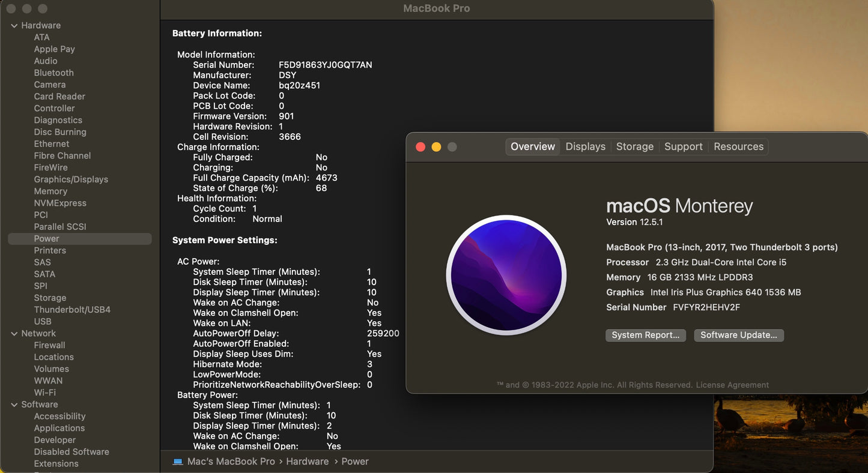
Task: Select the Support tab
Action: pos(683,146)
